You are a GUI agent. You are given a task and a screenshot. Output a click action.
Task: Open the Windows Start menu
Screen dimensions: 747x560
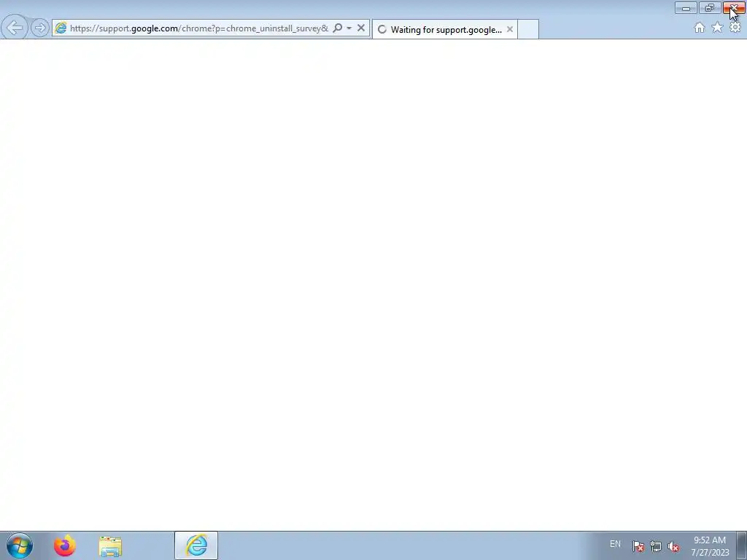click(20, 545)
